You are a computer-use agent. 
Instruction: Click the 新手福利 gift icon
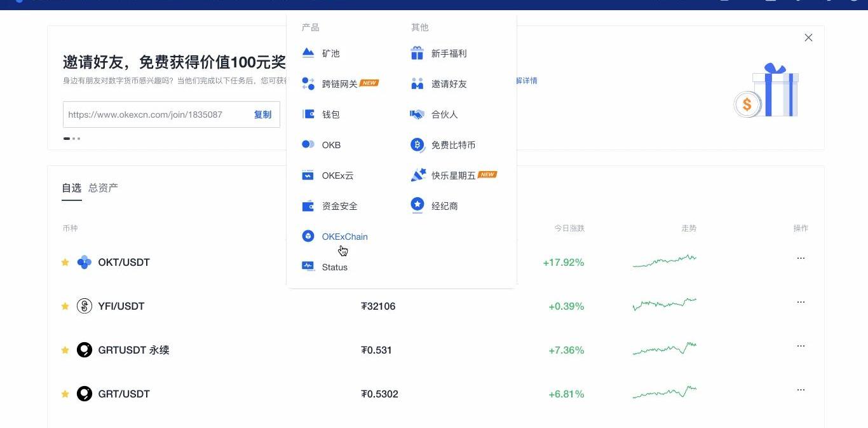[417, 53]
